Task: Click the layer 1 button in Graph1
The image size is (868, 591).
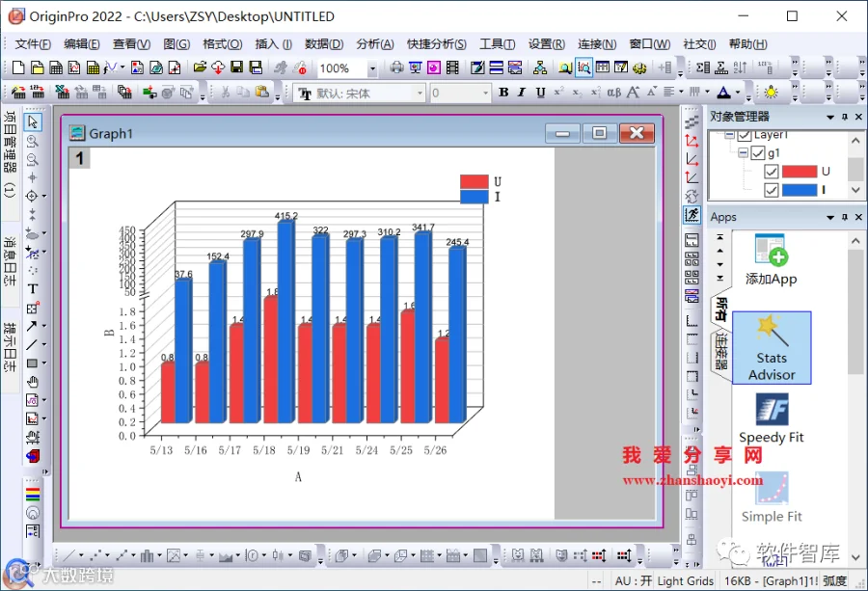Action: click(79, 159)
